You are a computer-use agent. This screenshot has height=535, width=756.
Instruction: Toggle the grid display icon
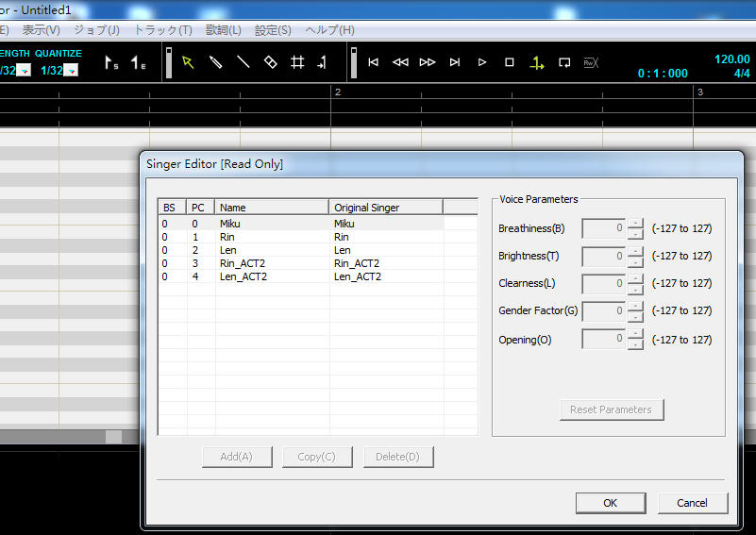pos(297,62)
